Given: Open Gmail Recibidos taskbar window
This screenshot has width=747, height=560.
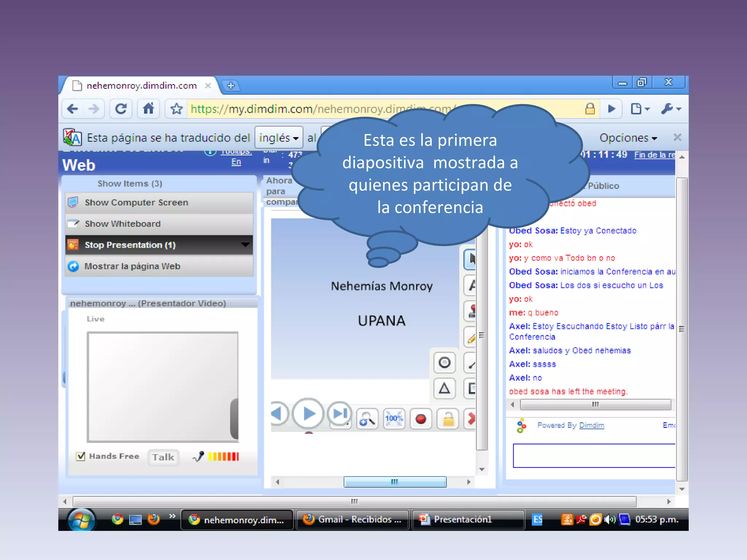Looking at the screenshot, I should 352,520.
